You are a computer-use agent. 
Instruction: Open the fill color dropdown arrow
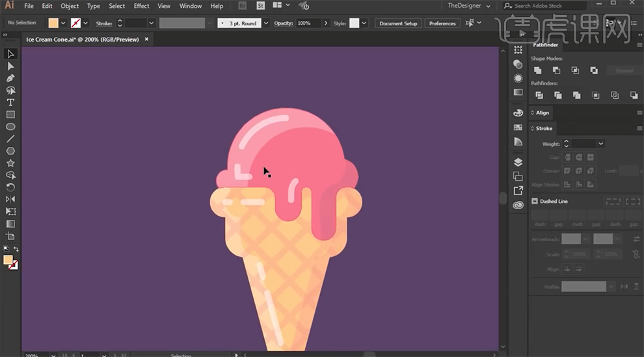coord(63,23)
